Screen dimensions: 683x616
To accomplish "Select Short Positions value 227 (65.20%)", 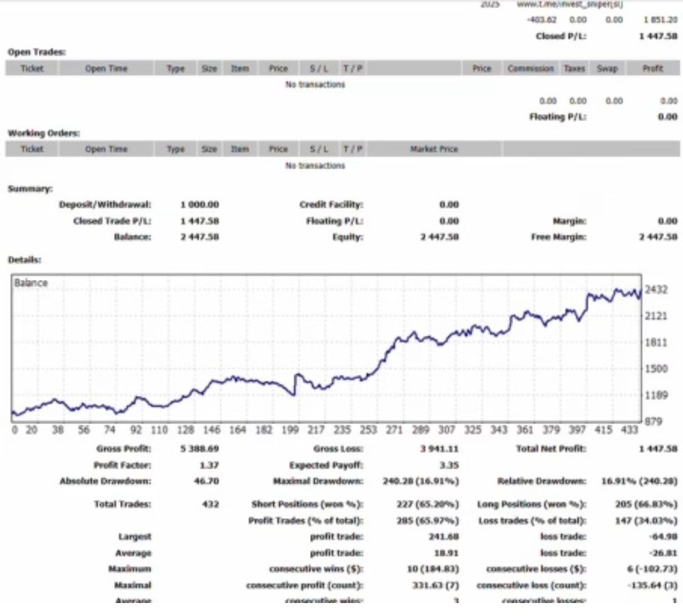I will (x=428, y=505).
